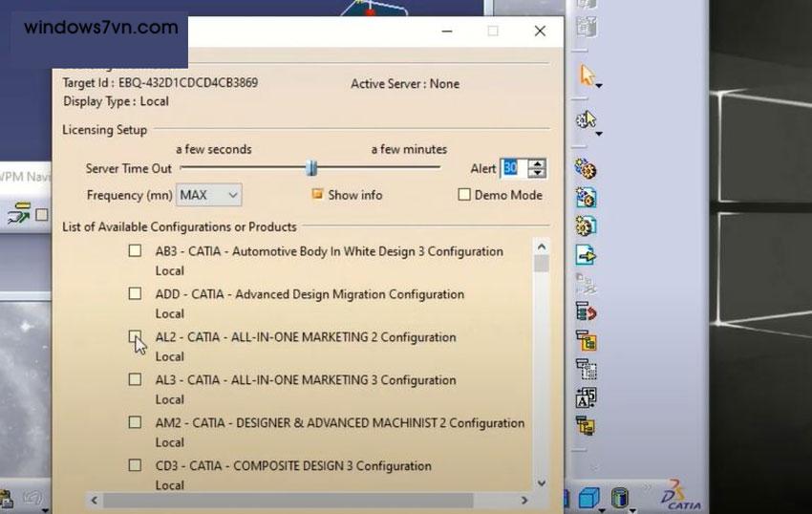This screenshot has height=514, width=812.
Task: Check the AL2 ALL-IN-ONE MARKETING 2 box
Action: pos(135,337)
